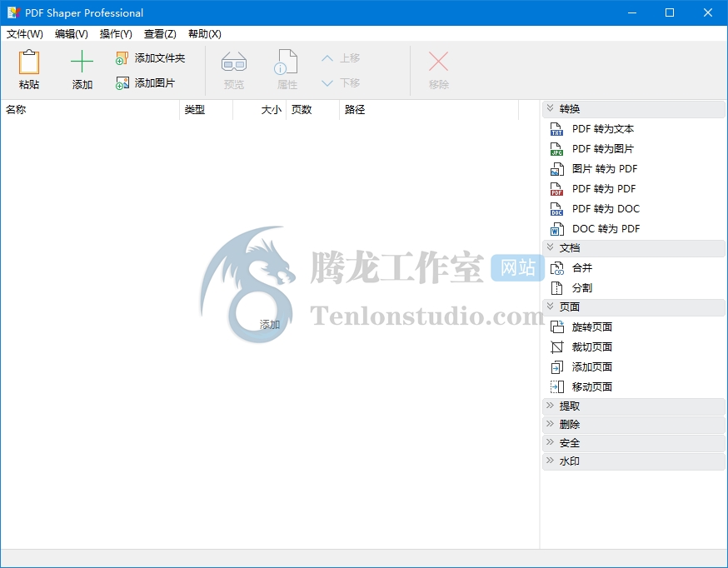Minimize the PDF Shaper Professional window

click(632, 13)
